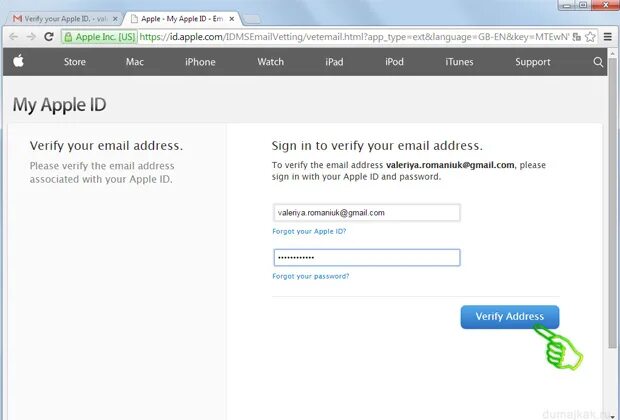
Task: Click the My Apple ID heading
Action: pos(59,105)
